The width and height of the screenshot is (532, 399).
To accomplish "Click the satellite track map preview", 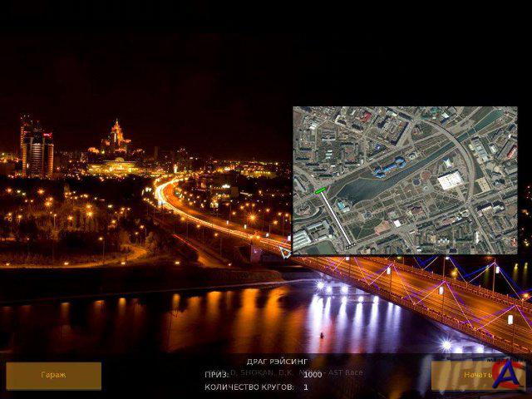I will pyautogui.click(x=404, y=180).
